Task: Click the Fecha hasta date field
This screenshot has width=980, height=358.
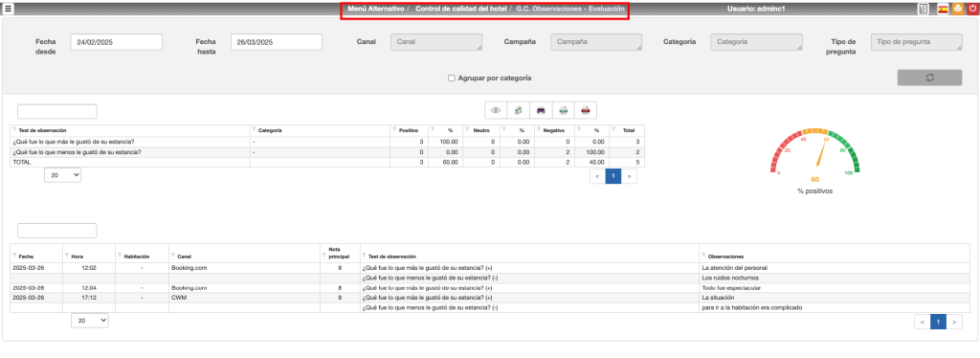Action: tap(277, 42)
